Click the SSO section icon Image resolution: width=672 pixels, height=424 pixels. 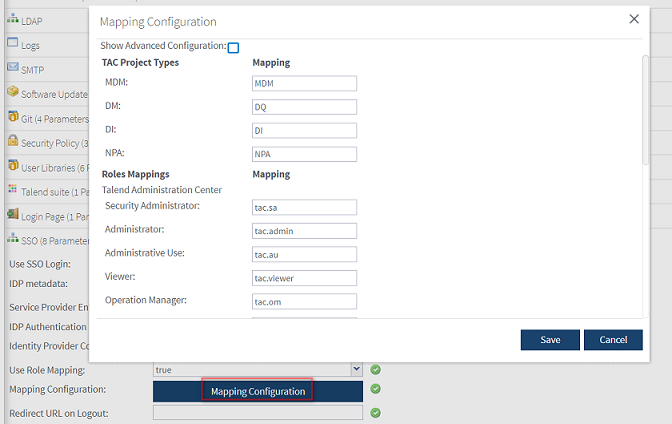[x=13, y=239]
